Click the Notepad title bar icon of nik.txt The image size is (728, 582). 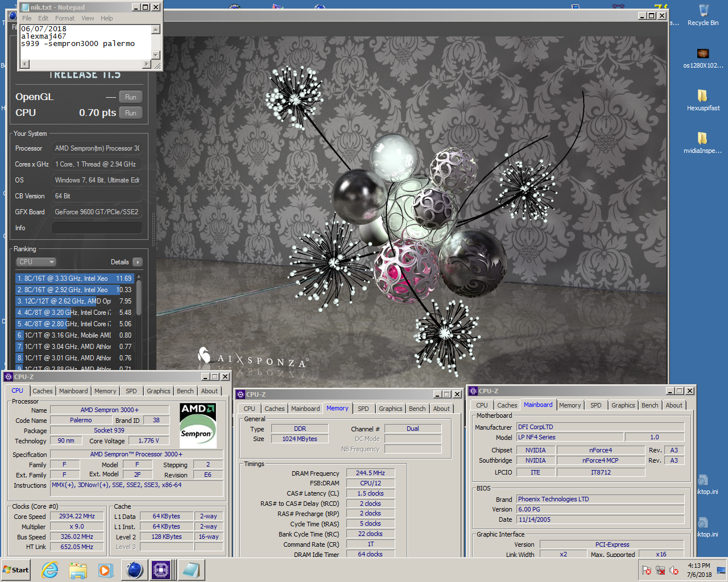[x=26, y=7]
